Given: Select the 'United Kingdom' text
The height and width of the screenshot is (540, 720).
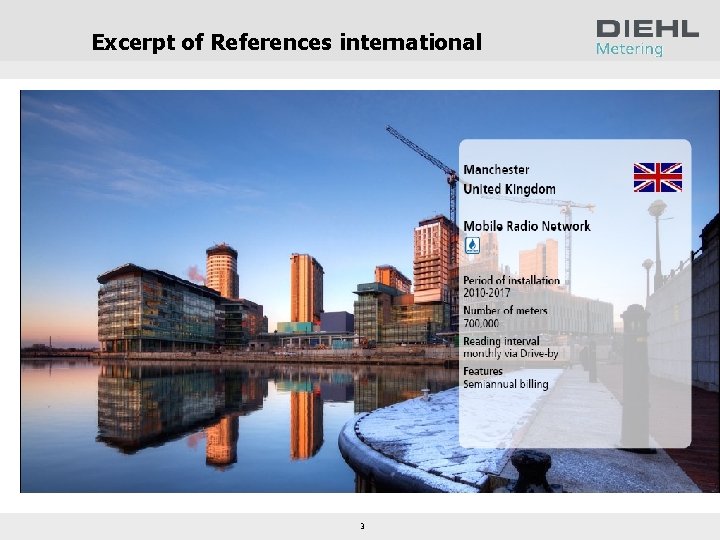Looking at the screenshot, I should (x=509, y=189).
